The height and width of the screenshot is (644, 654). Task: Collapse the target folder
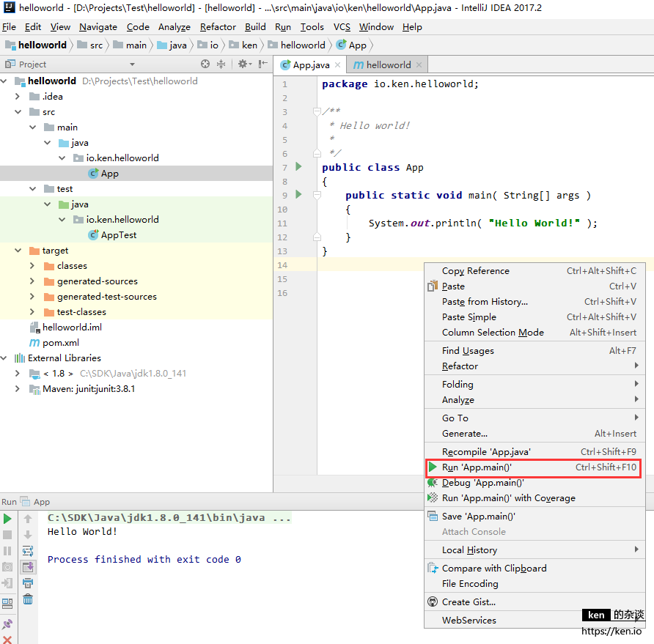click(18, 251)
